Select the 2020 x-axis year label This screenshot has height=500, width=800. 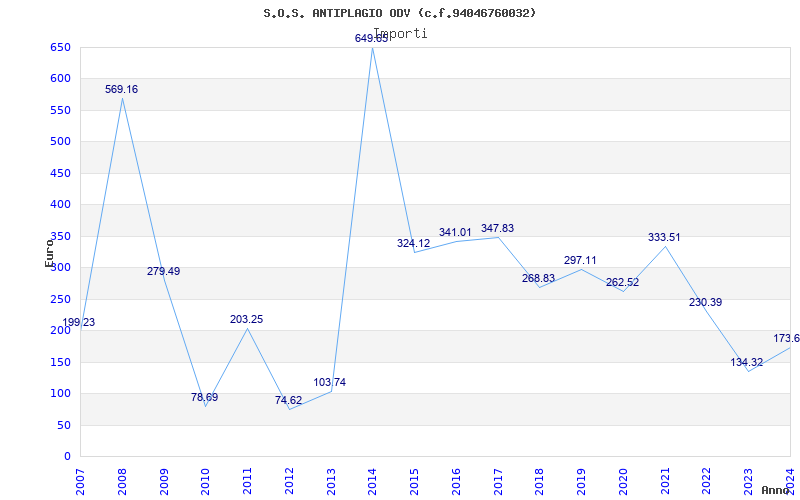point(623,482)
